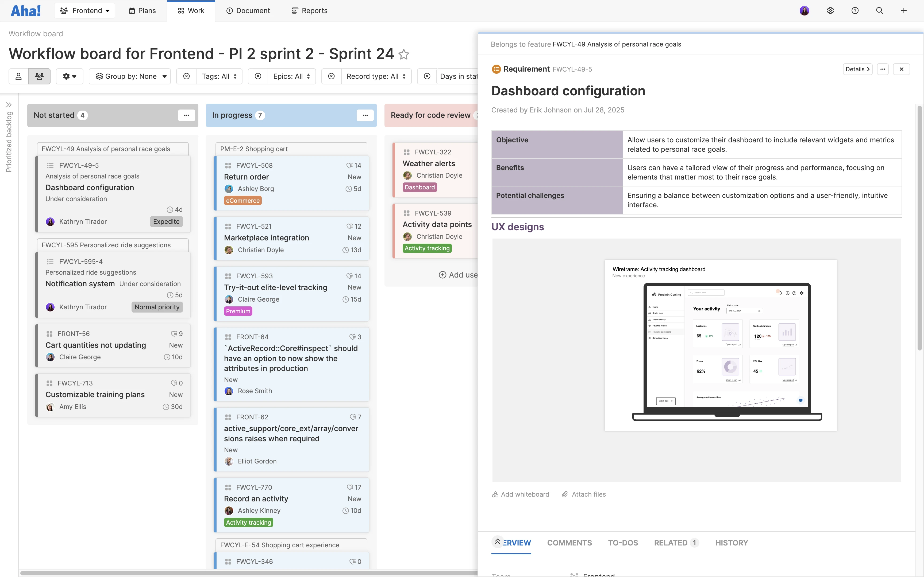
Task: Click the plus icon to add new
Action: click(x=904, y=11)
